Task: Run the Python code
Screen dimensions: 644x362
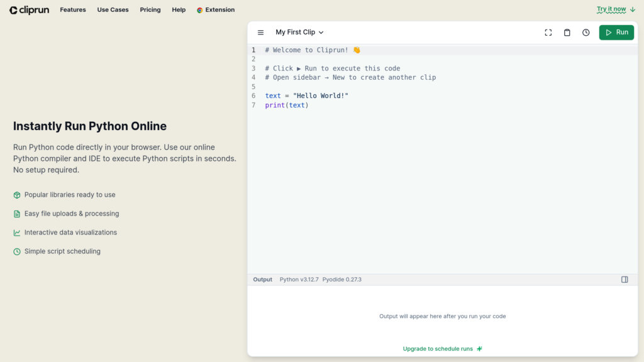Action: click(616, 33)
